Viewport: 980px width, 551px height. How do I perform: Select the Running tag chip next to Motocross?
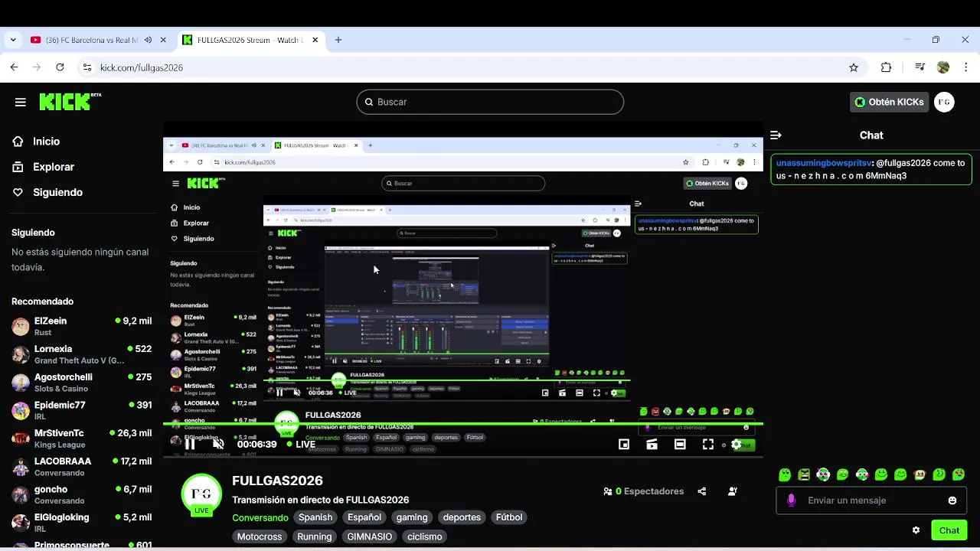click(x=315, y=536)
